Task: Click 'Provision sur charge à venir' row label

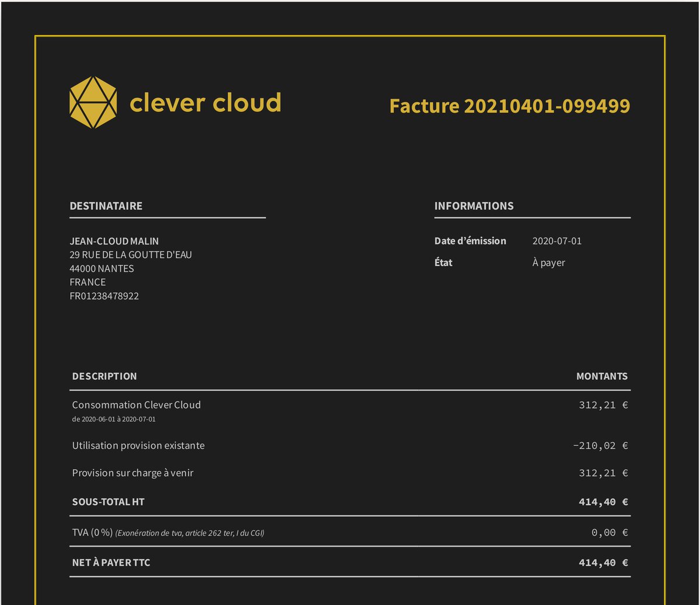Action: pyautogui.click(x=133, y=473)
